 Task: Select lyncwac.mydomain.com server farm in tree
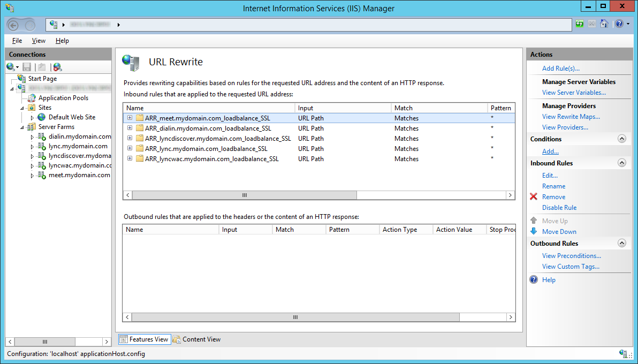pos(80,165)
